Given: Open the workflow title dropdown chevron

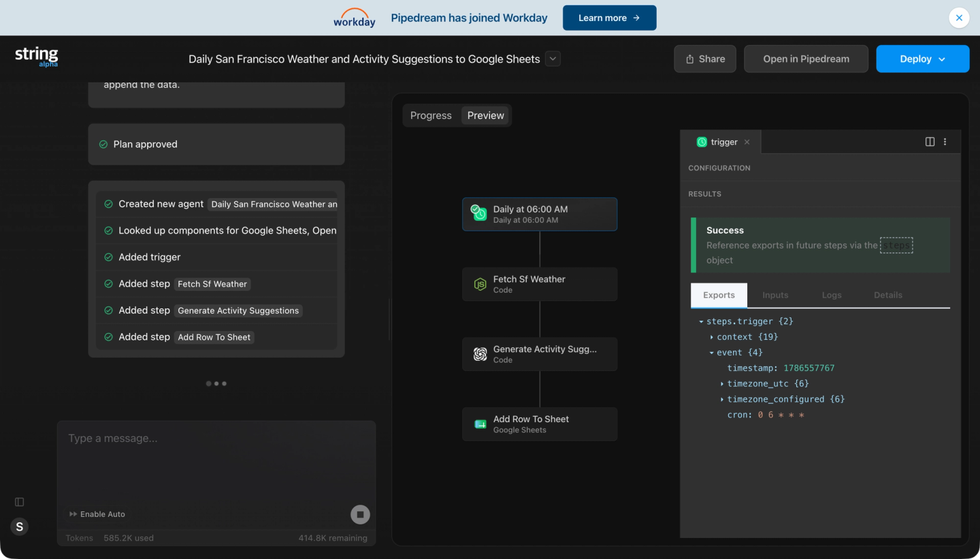Looking at the screenshot, I should pyautogui.click(x=553, y=59).
